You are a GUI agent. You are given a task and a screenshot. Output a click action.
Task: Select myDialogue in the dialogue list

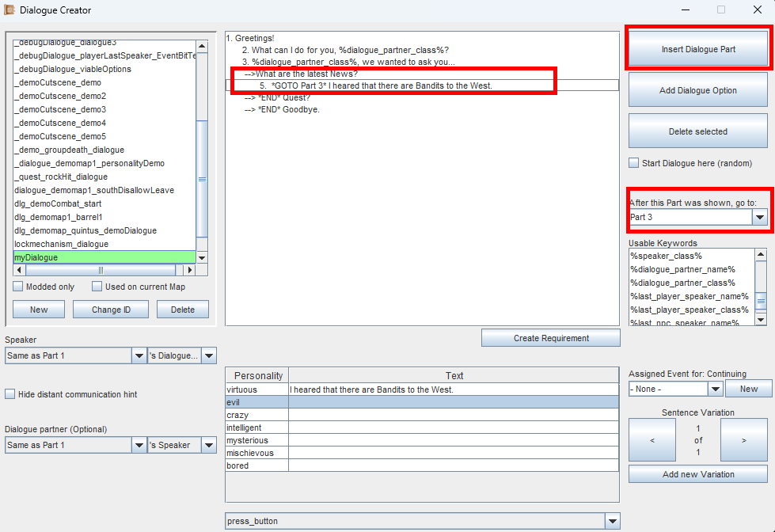[103, 257]
